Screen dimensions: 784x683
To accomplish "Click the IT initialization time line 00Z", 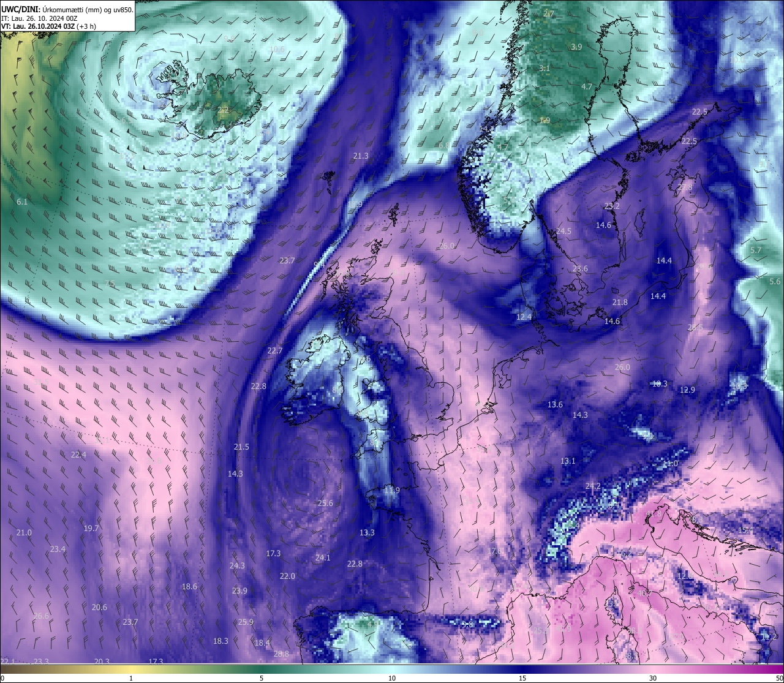I will pyautogui.click(x=39, y=18).
